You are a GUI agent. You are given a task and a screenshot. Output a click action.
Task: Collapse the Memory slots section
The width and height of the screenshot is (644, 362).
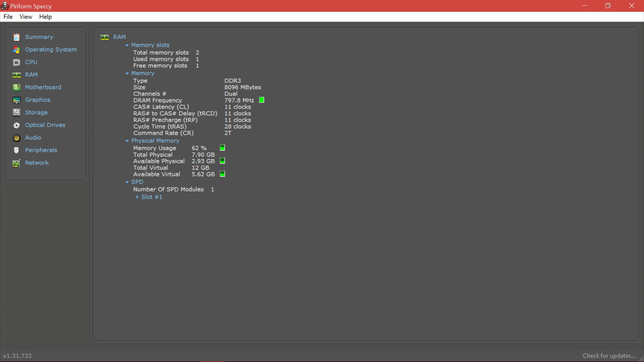[127, 45]
